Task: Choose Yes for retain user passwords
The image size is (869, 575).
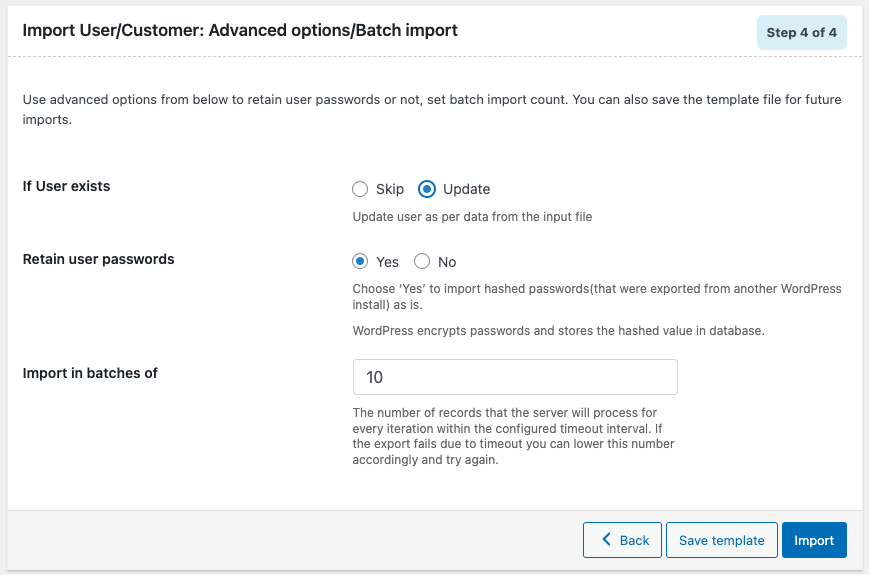Action: point(360,261)
